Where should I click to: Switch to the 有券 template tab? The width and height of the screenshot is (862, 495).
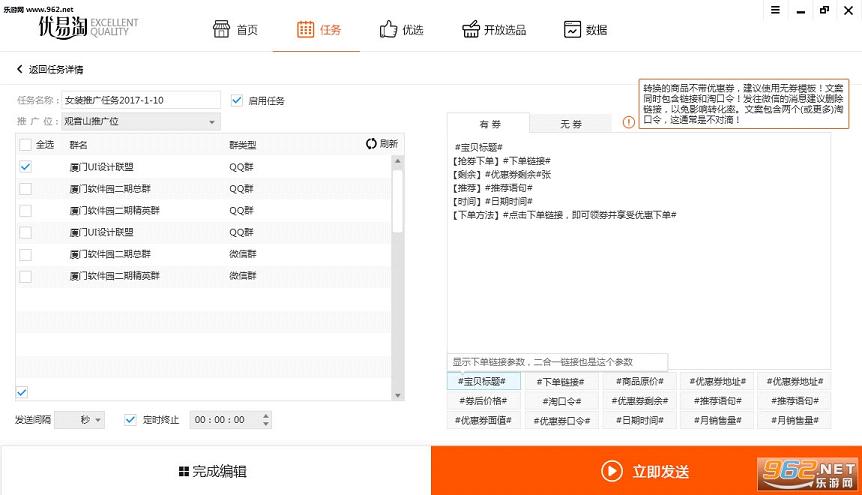(x=489, y=124)
